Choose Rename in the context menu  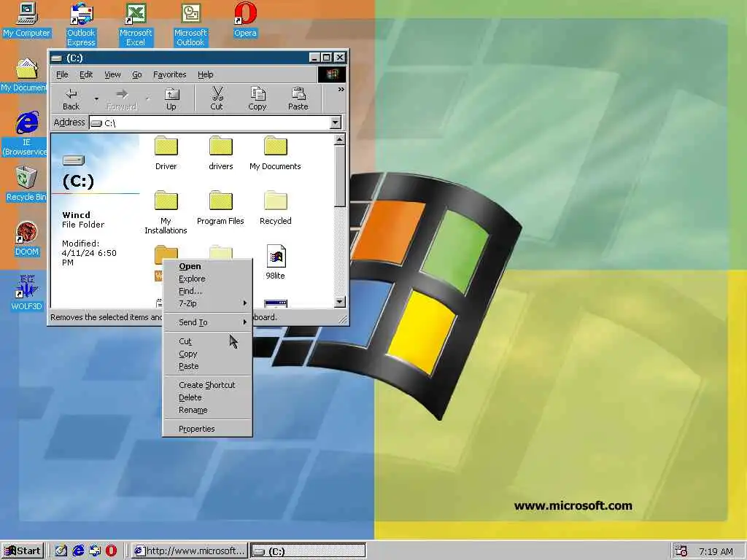[208, 410]
